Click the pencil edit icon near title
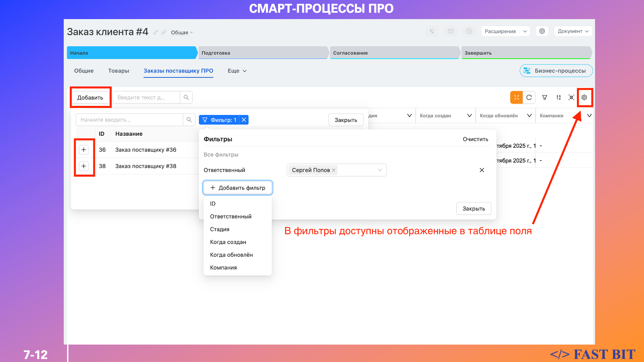Image resolution: width=644 pixels, height=362 pixels. pyautogui.click(x=156, y=33)
